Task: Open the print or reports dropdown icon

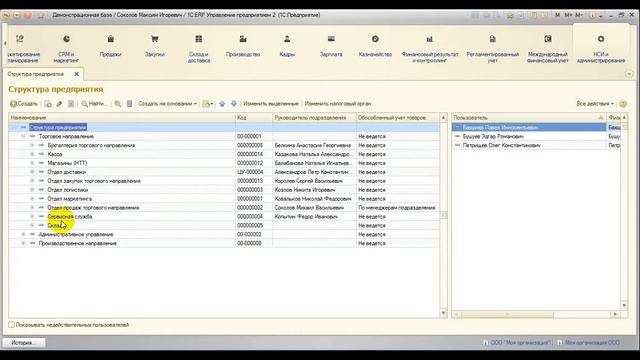Action: (208, 104)
